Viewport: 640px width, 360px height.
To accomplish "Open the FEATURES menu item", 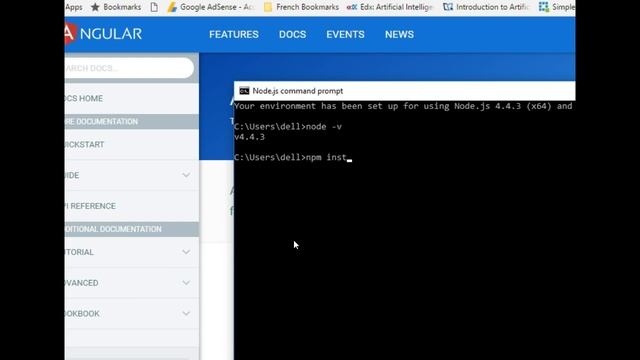I will [234, 35].
